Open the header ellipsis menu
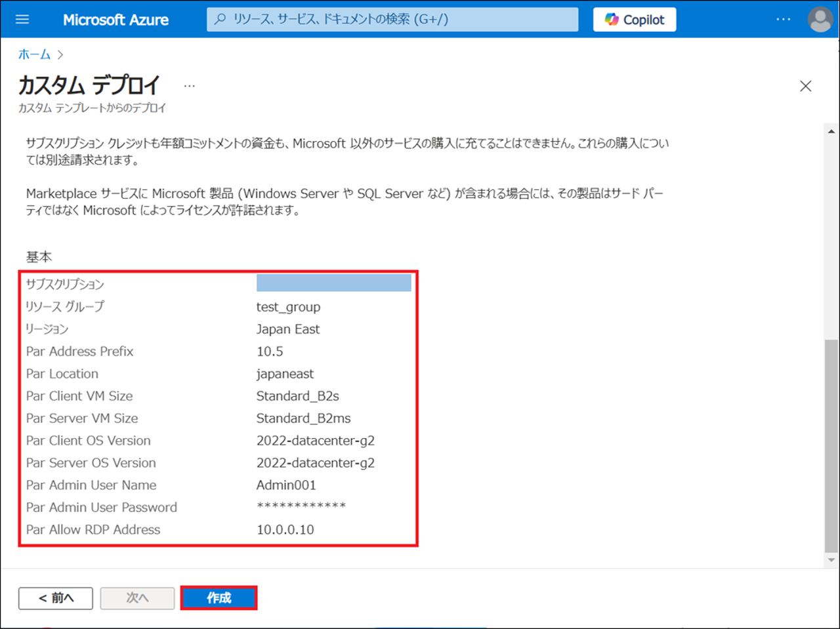 (x=783, y=20)
